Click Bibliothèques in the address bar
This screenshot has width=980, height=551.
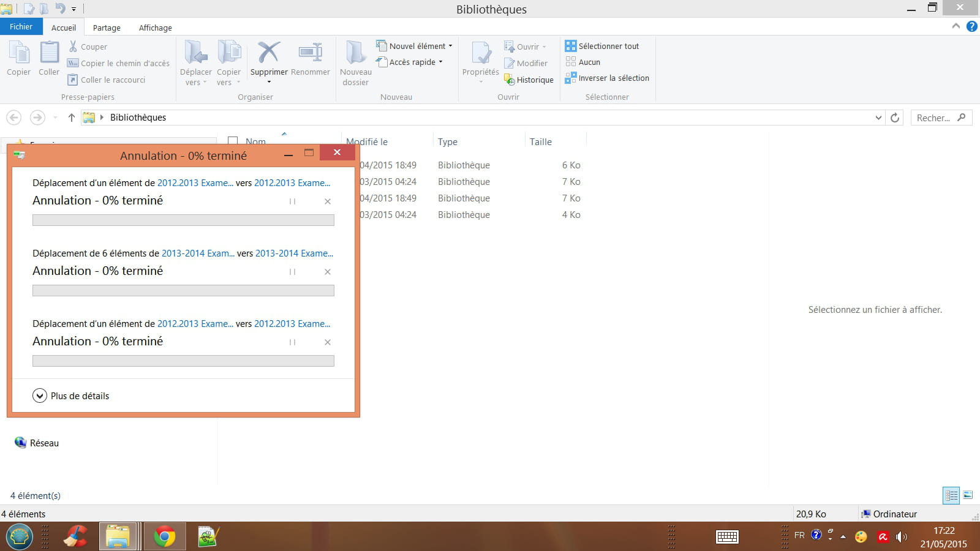tap(138, 118)
